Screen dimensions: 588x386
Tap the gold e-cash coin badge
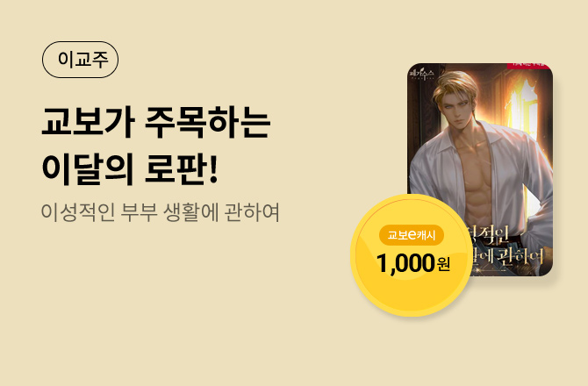pos(412,255)
